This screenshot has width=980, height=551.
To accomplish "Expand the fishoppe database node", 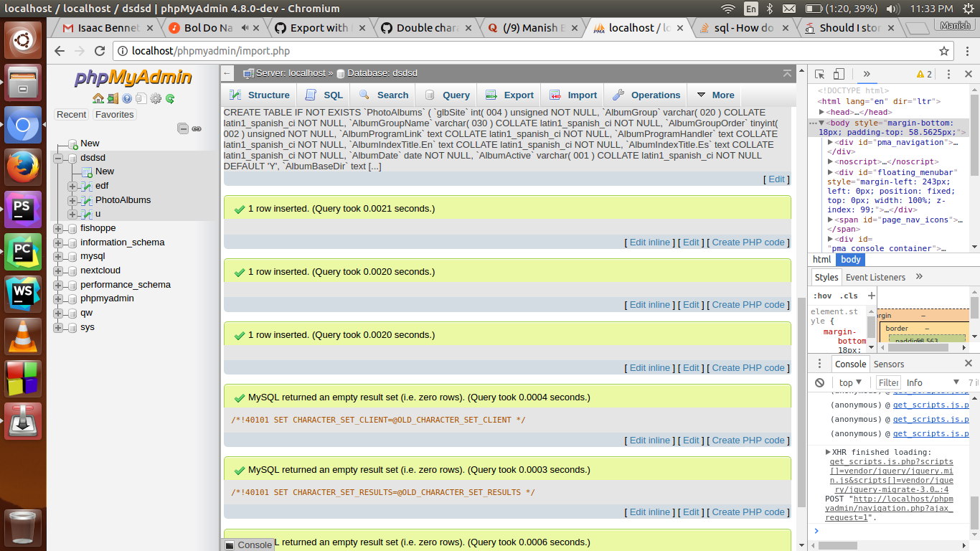I will [58, 228].
